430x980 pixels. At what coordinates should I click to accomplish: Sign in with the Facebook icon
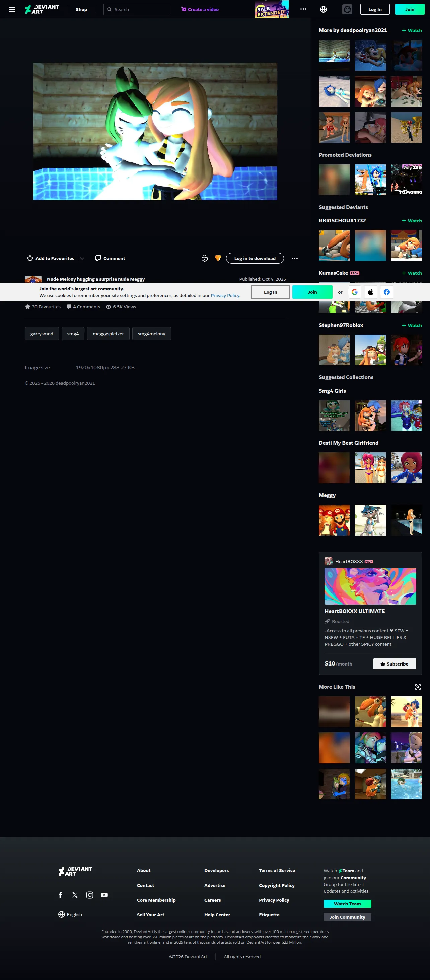pyautogui.click(x=386, y=292)
